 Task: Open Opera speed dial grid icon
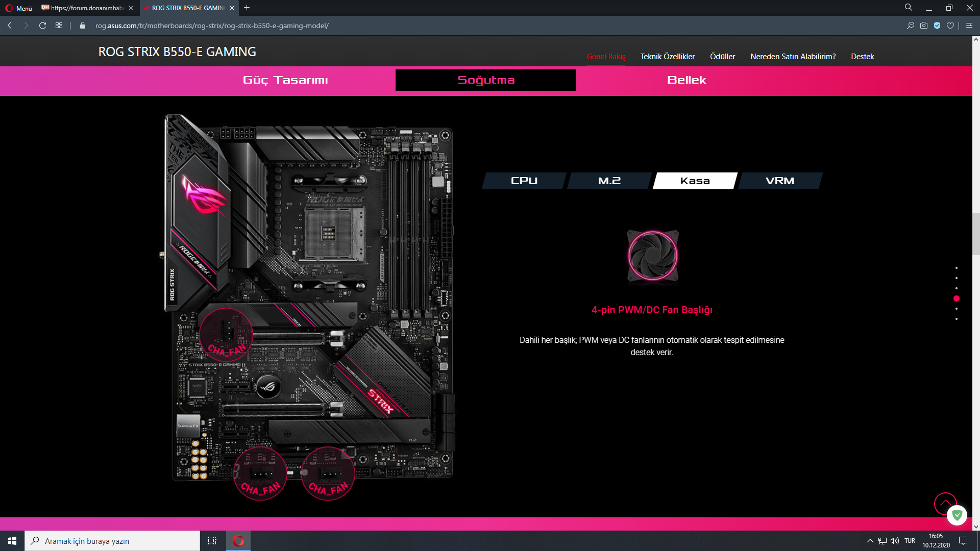pyautogui.click(x=59, y=26)
